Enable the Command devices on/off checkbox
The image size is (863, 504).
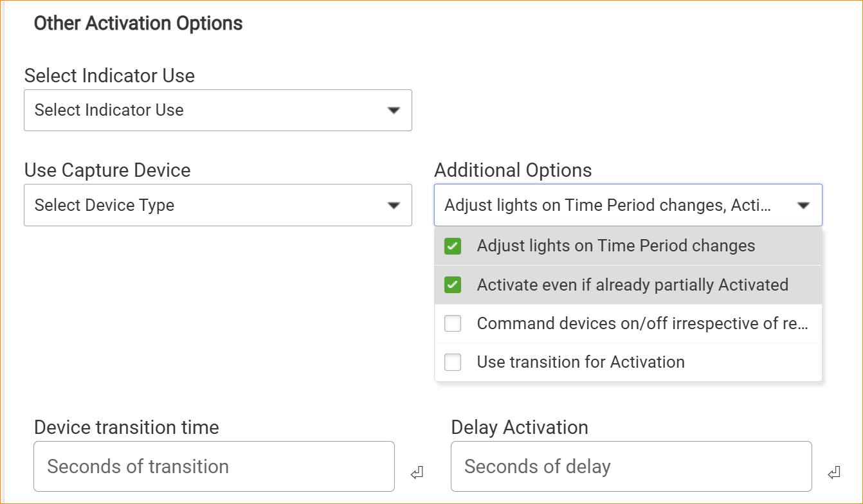coord(453,324)
